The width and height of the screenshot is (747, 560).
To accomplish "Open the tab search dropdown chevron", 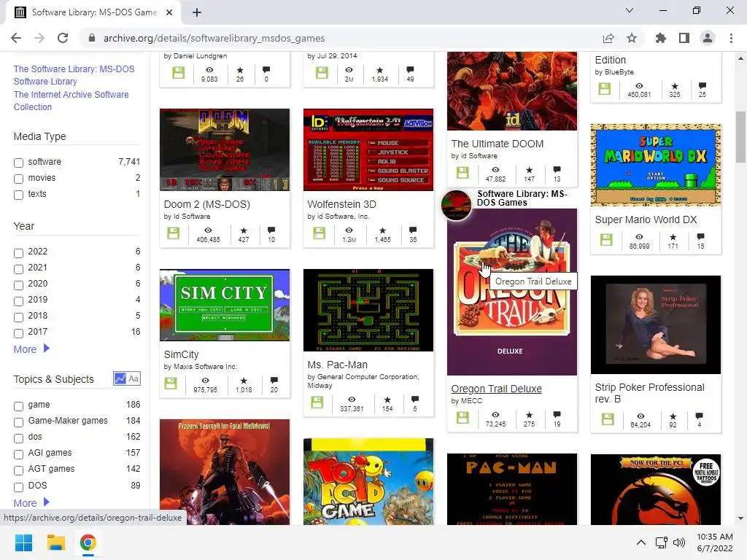I will pyautogui.click(x=630, y=10).
